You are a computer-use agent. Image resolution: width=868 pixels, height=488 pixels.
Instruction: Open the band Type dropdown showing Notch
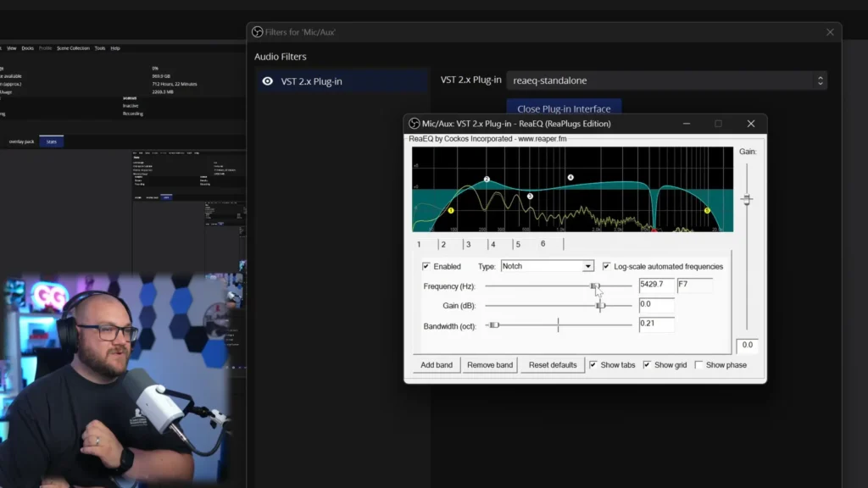coord(547,266)
